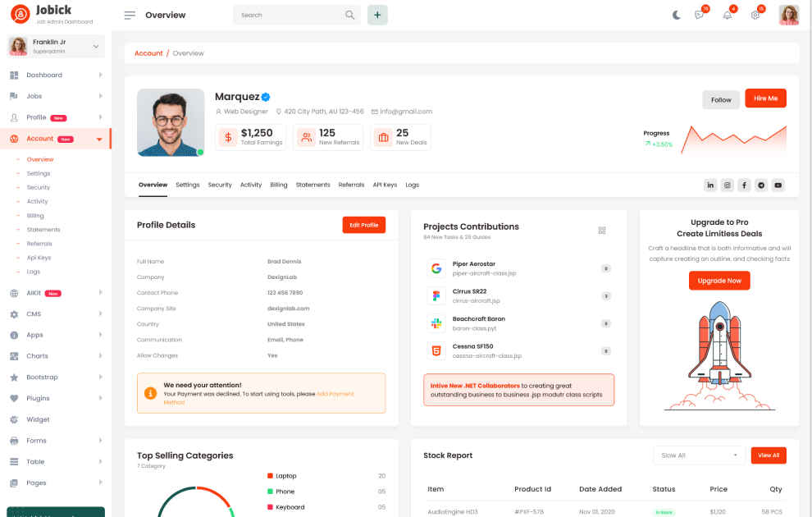Toggle dark mode with the moon icon
Viewport: 812px width, 517px height.
(677, 15)
